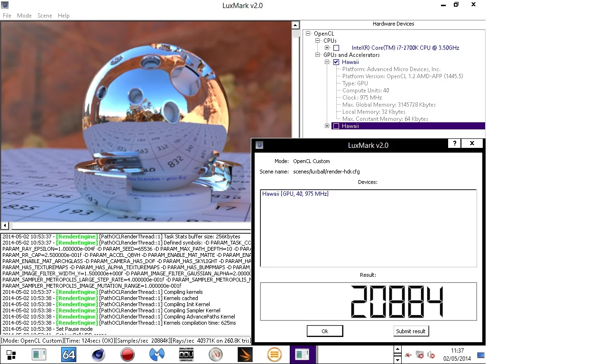Click Ok in the result dialog
The height and width of the screenshot is (364, 607).
click(x=325, y=331)
